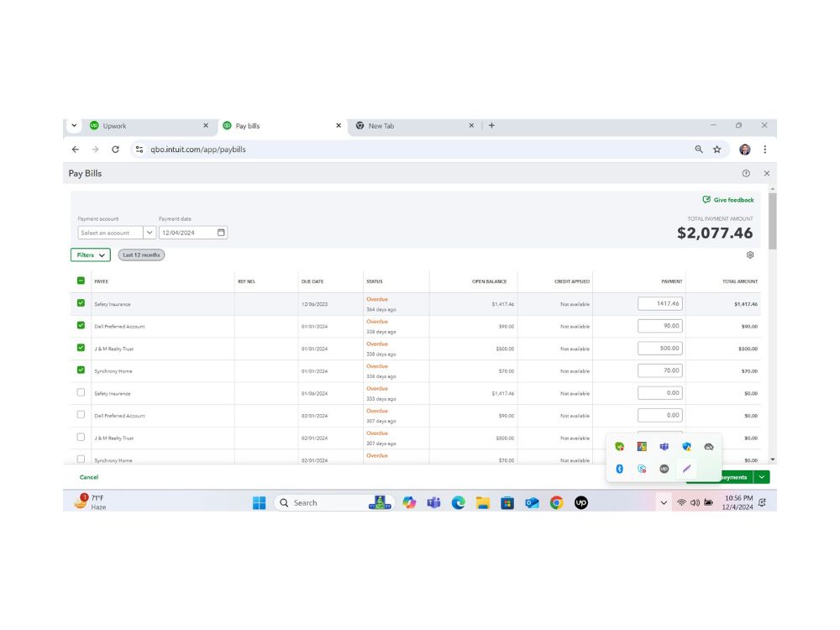Viewport: 840px width, 630px height.
Task: Open Chrome three-dot menu
Action: (x=765, y=150)
